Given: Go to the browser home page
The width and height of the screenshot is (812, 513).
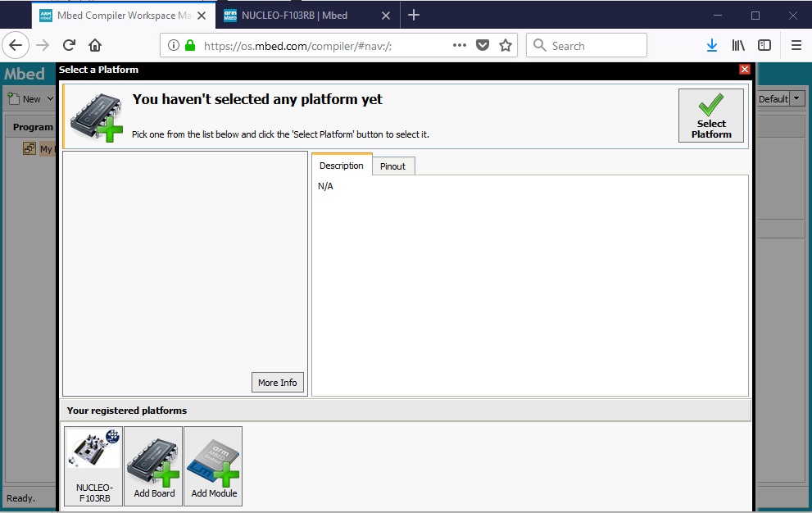Looking at the screenshot, I should point(95,46).
